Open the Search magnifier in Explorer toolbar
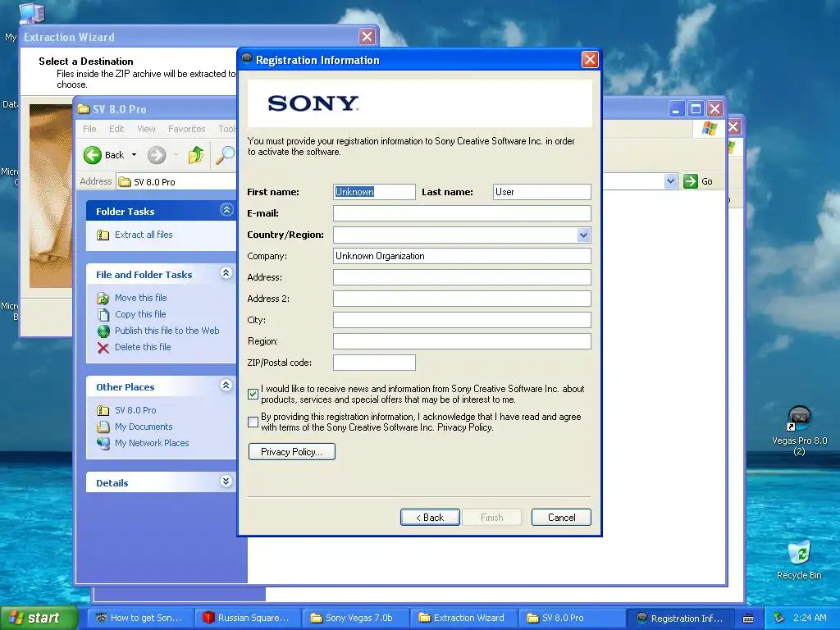840x630 pixels. [x=225, y=155]
